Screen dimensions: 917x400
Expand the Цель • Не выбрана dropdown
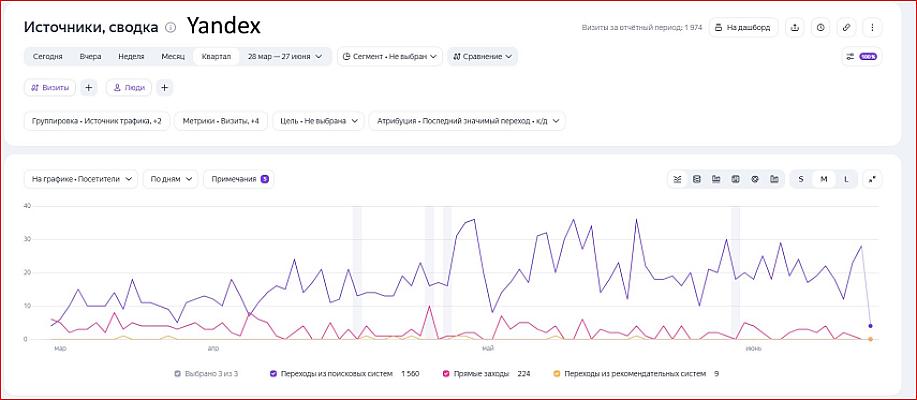[318, 121]
